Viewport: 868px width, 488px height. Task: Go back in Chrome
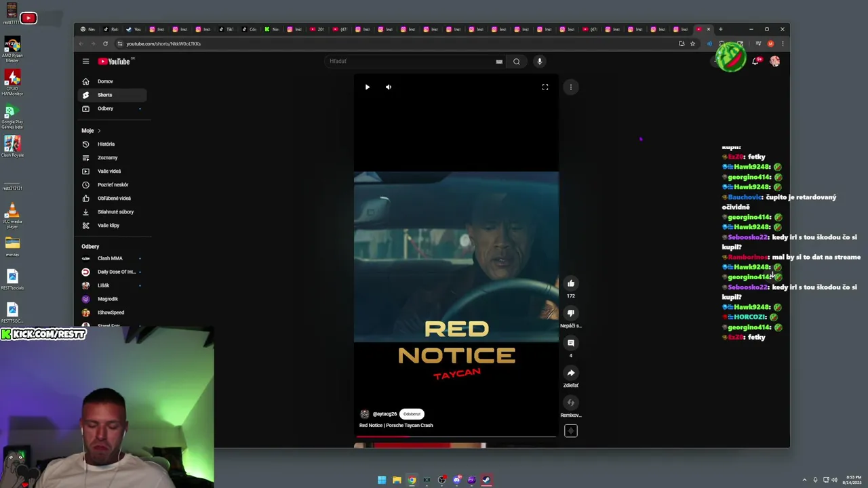coord(81,44)
